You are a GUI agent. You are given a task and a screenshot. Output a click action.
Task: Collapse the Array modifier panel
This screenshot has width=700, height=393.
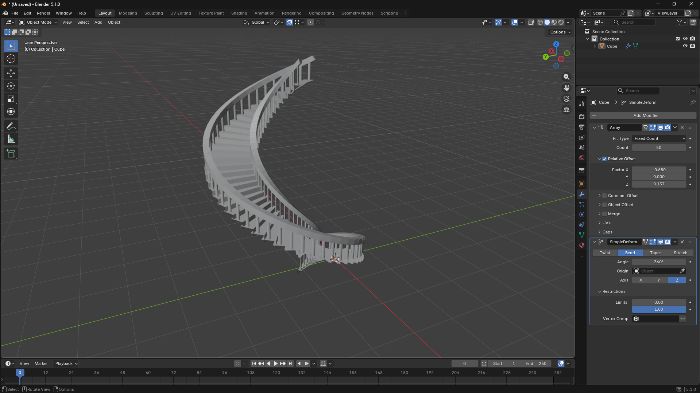[x=595, y=128]
